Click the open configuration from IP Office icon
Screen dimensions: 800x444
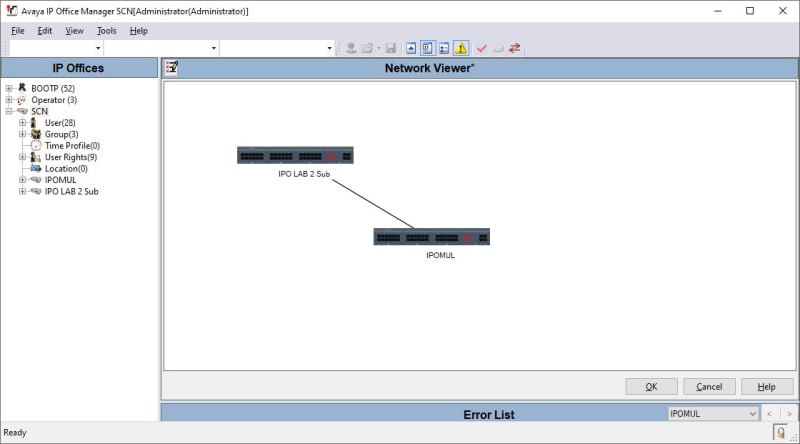[x=351, y=48]
